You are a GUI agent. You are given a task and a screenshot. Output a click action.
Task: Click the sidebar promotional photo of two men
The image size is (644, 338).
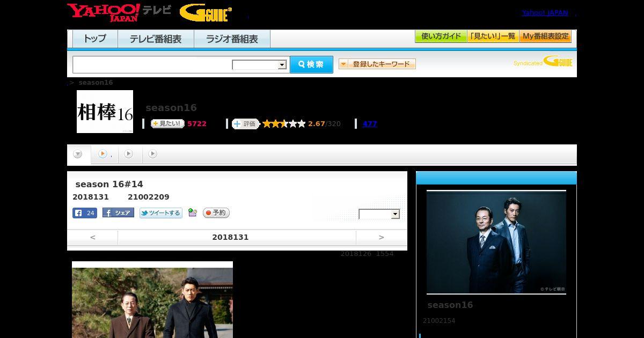tap(496, 242)
